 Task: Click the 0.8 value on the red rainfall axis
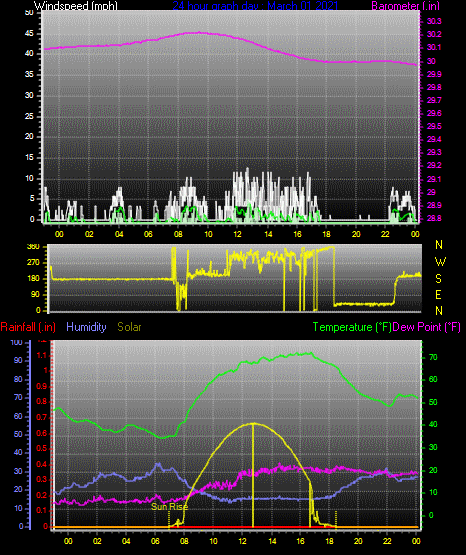42,401
